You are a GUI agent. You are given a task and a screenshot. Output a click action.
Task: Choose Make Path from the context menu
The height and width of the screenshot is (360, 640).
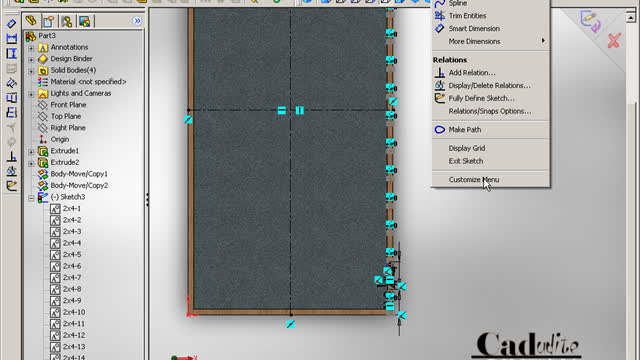pyautogui.click(x=491, y=130)
